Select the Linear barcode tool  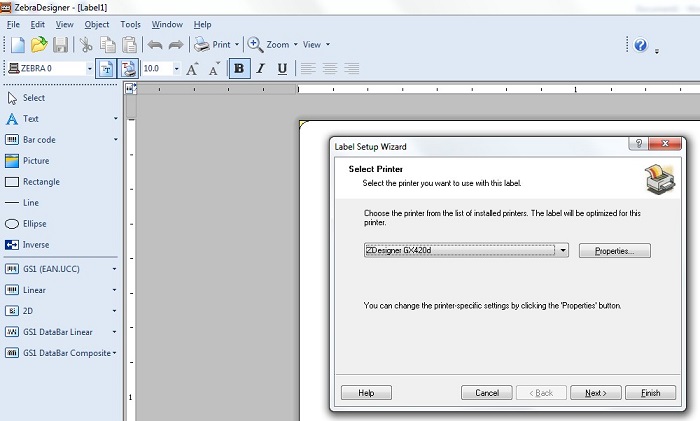[x=25, y=290]
